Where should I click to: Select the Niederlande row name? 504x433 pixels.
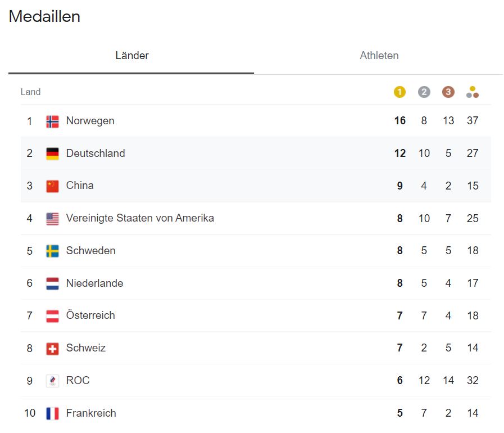click(x=94, y=283)
